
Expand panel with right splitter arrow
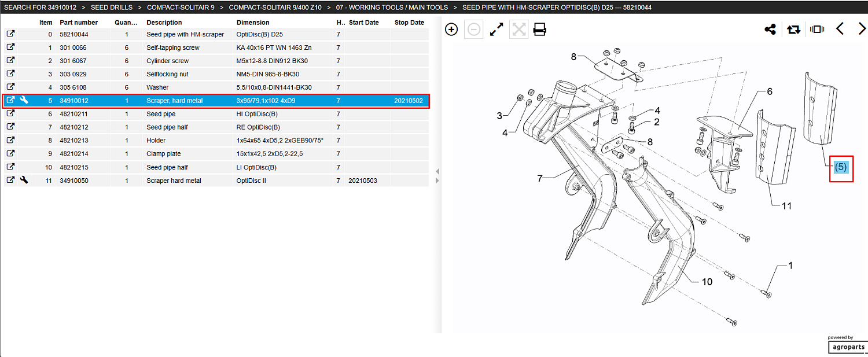pyautogui.click(x=437, y=181)
